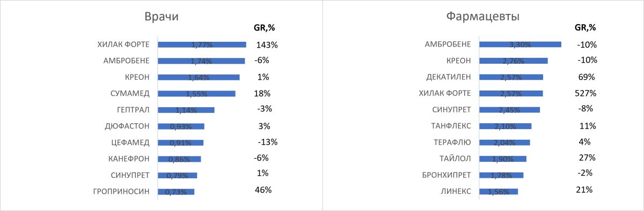Click the Фармацевты chart title
The image size is (644, 211).
click(483, 17)
